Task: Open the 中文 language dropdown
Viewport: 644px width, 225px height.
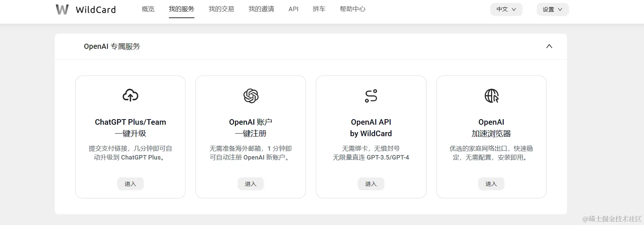Action: coord(506,9)
